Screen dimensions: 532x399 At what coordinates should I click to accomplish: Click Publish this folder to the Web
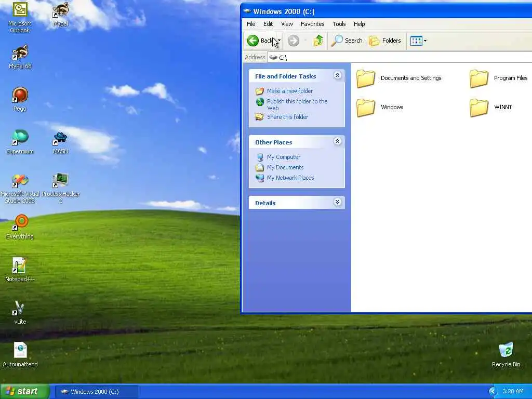297,104
